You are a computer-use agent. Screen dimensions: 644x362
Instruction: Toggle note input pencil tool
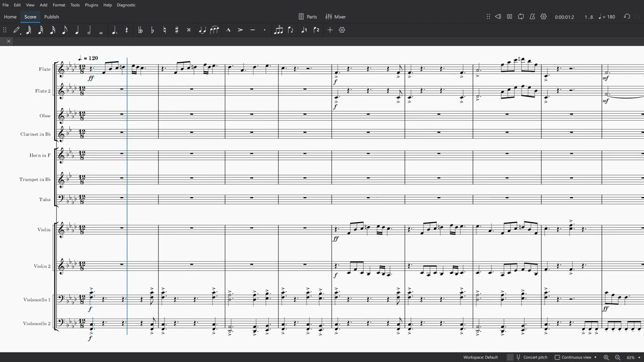[17, 30]
